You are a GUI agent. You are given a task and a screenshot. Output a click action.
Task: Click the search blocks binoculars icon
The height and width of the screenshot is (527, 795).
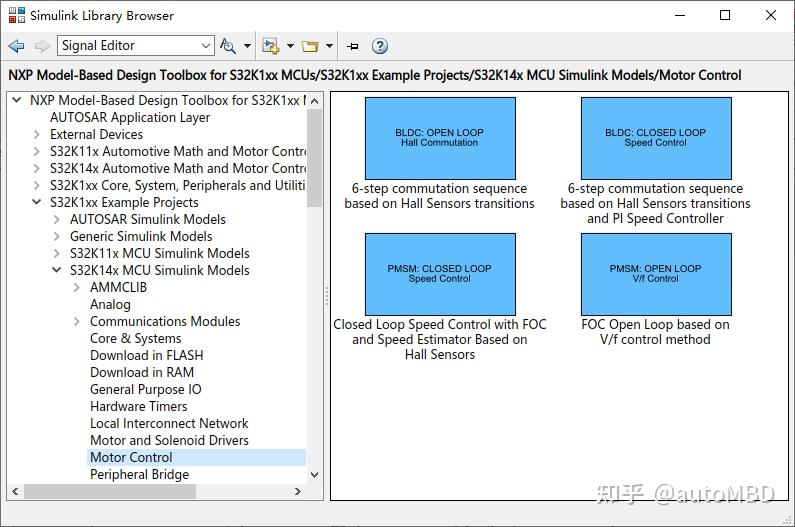[x=228, y=46]
